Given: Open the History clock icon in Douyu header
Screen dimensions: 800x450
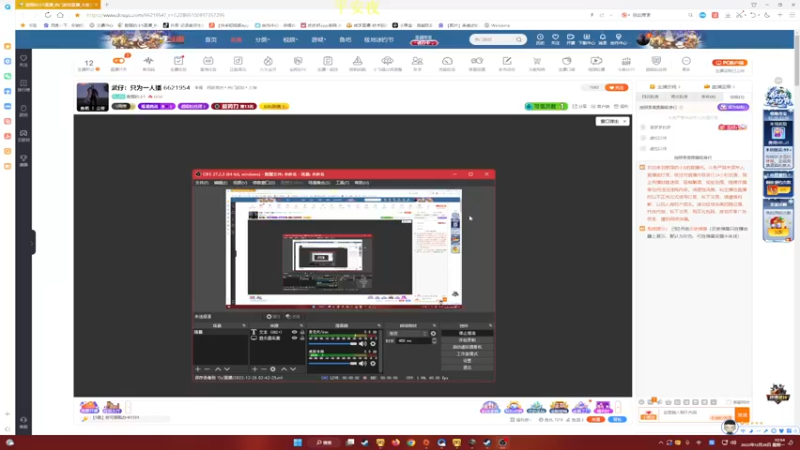Looking at the screenshot, I should pos(540,38).
